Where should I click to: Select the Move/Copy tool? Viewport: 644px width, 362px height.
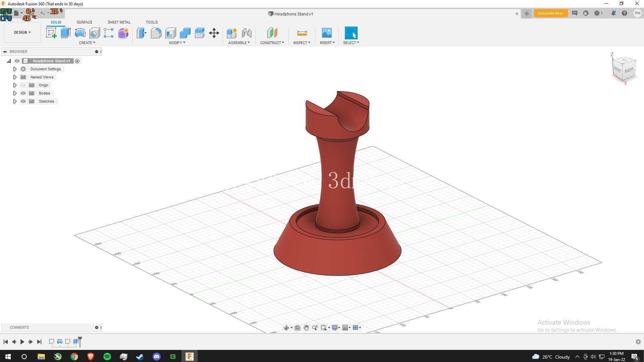click(214, 33)
